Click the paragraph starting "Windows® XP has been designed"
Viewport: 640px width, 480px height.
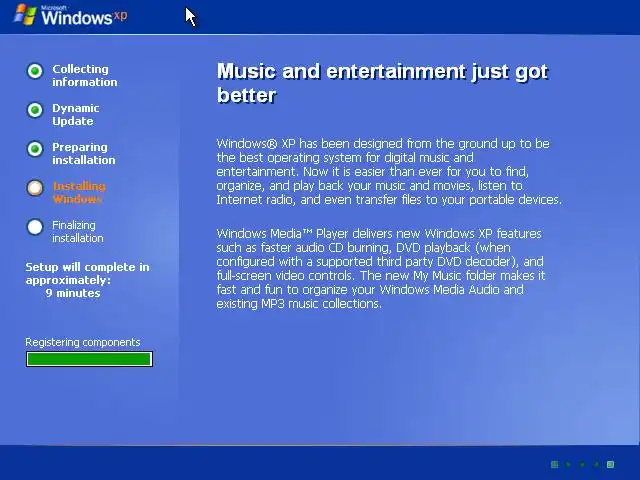pos(389,171)
